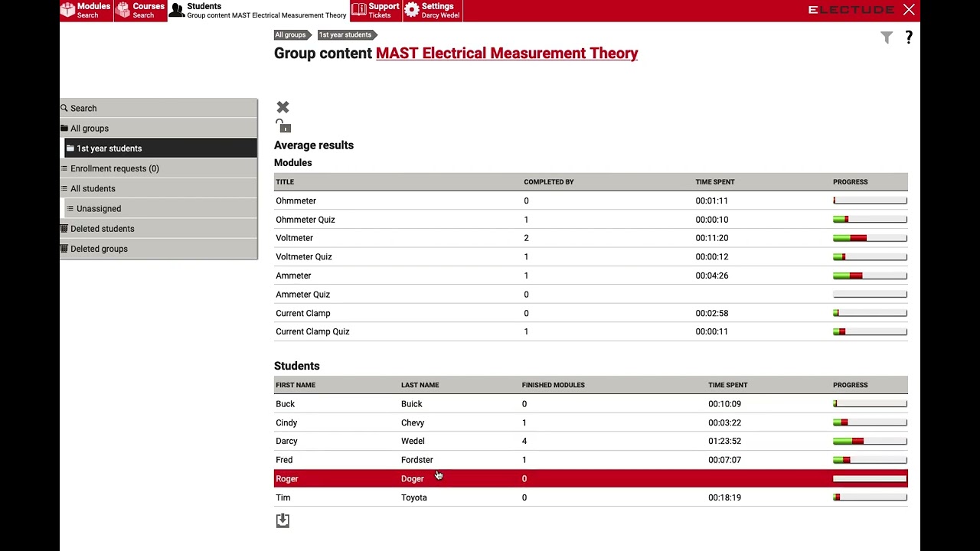980x551 pixels.
Task: Open the Ohmmeter module row
Action: pyautogui.click(x=591, y=201)
